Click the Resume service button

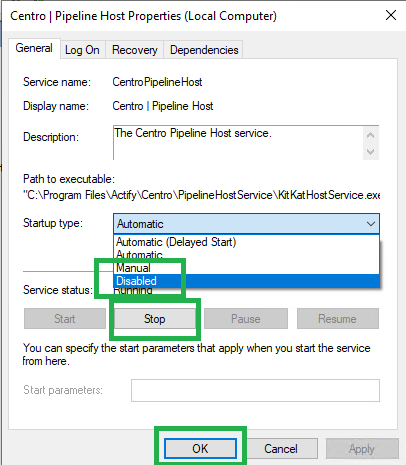click(338, 319)
